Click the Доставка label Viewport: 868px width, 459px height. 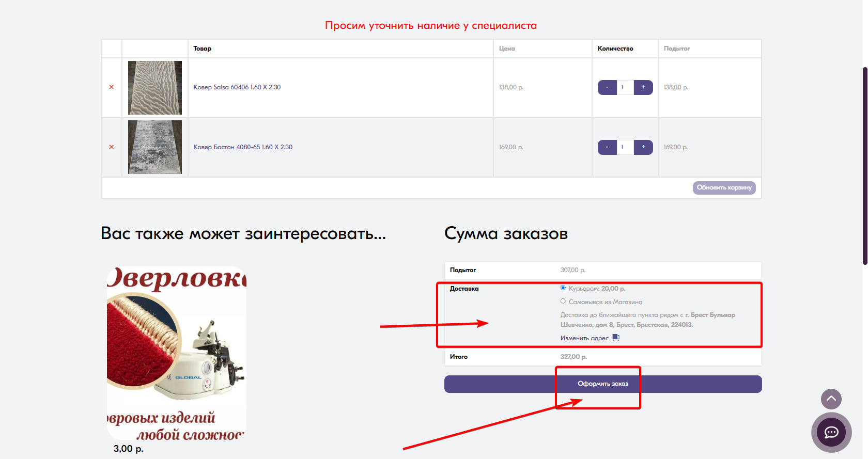(x=464, y=289)
